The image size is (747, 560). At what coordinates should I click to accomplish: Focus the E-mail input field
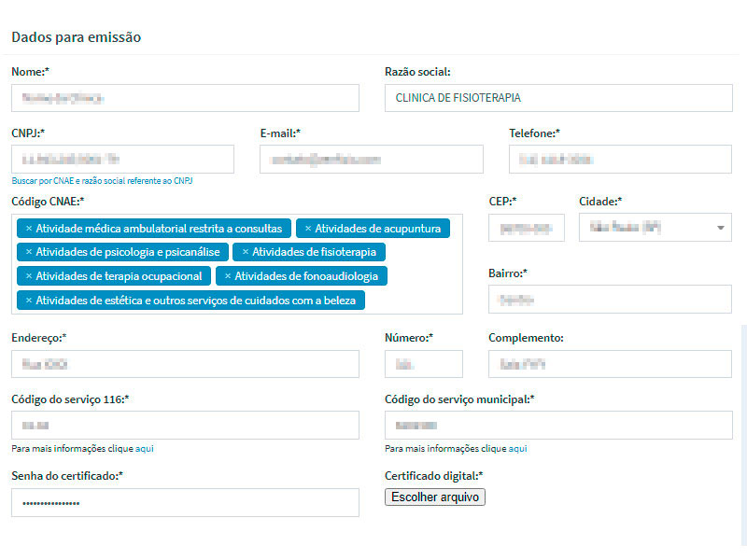[x=371, y=160]
